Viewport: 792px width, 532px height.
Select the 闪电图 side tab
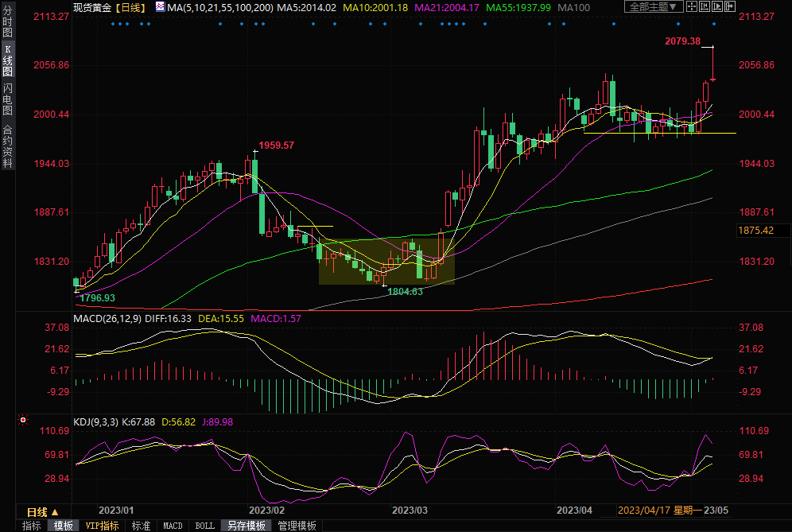click(7, 99)
